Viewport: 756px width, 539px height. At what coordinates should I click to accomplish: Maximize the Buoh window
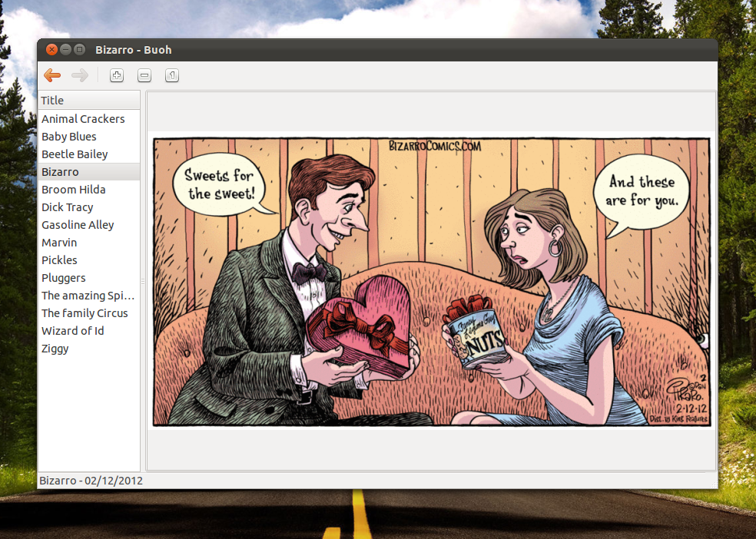pyautogui.click(x=80, y=50)
